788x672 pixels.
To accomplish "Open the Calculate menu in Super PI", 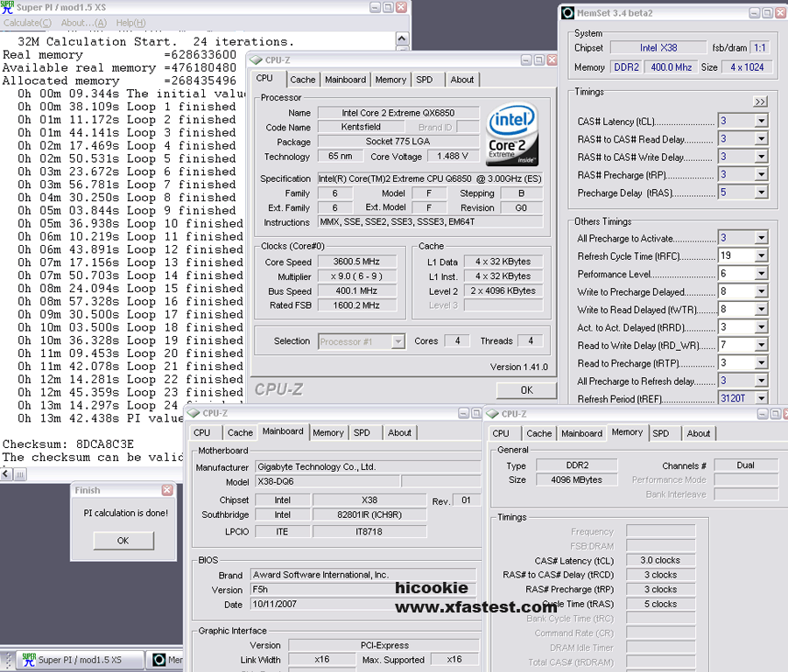I will [x=27, y=23].
